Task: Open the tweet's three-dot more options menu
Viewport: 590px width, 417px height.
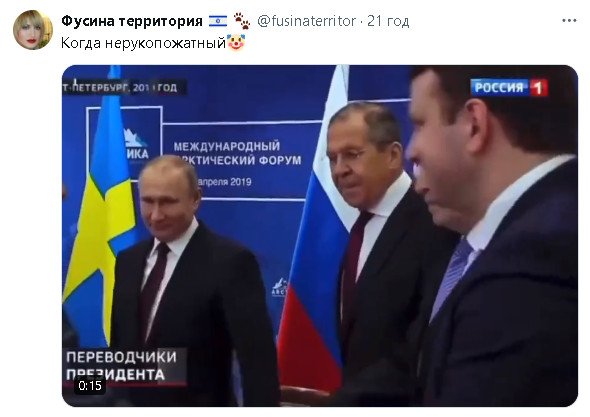Action: (569, 21)
